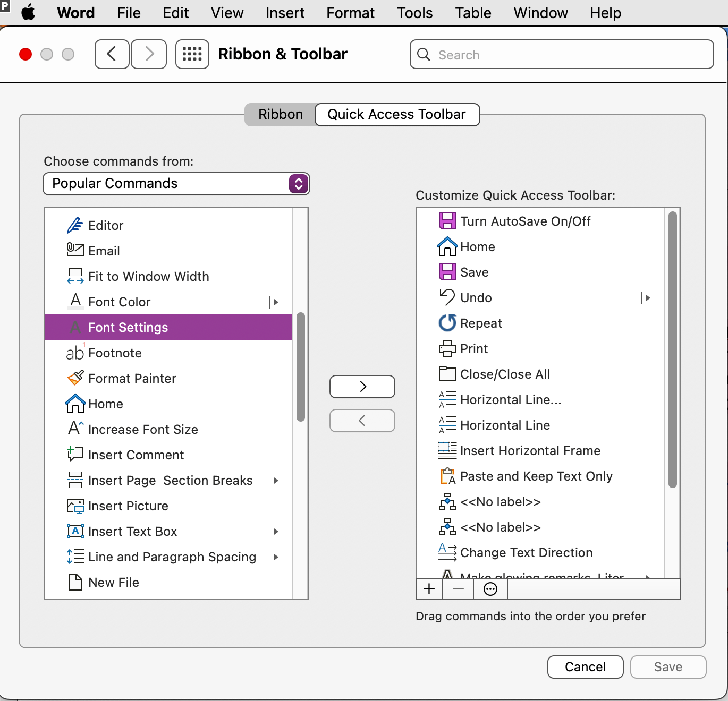
Task: Go forward with the right chevron button
Action: click(x=149, y=54)
